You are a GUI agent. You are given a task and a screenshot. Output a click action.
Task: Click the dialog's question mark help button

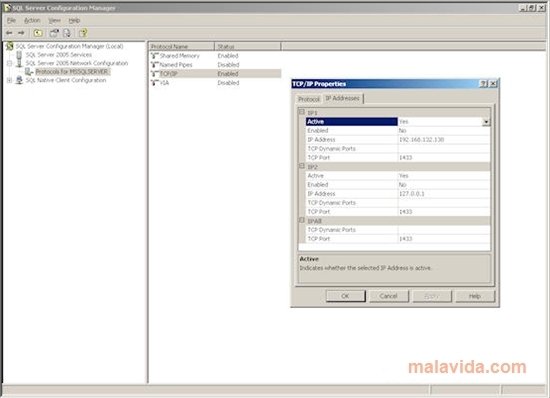click(483, 84)
